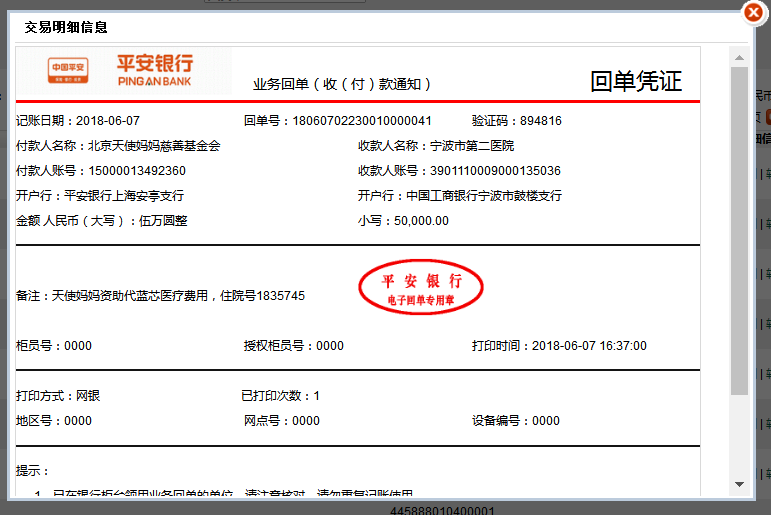Click the 备注 remark line with 住院号1835745
The width and height of the screenshot is (771, 515).
click(160, 296)
